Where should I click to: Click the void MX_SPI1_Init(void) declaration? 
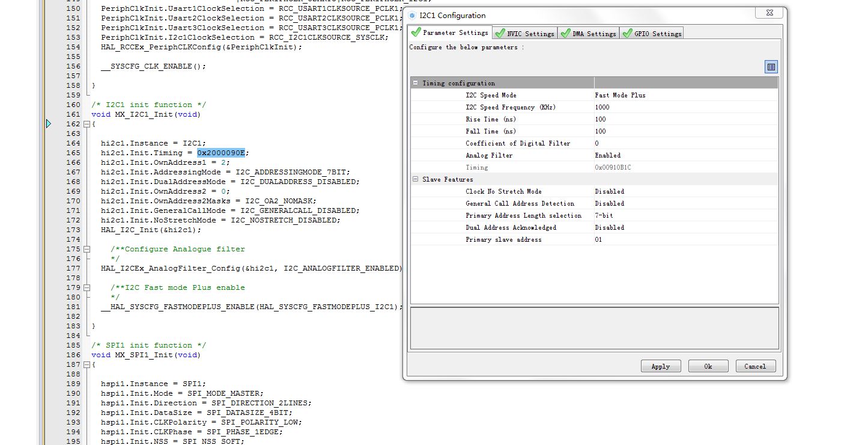point(146,355)
